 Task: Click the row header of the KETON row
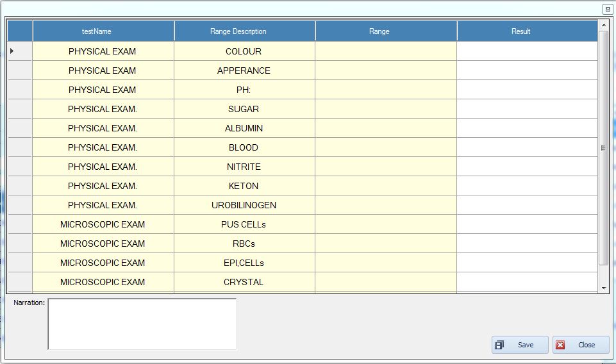tap(20, 186)
